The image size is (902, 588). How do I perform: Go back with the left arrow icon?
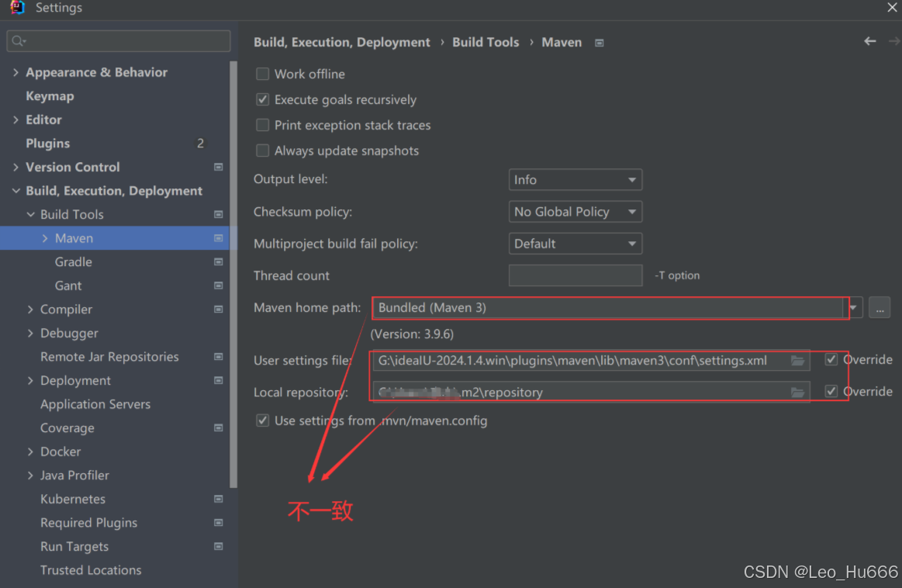(869, 41)
